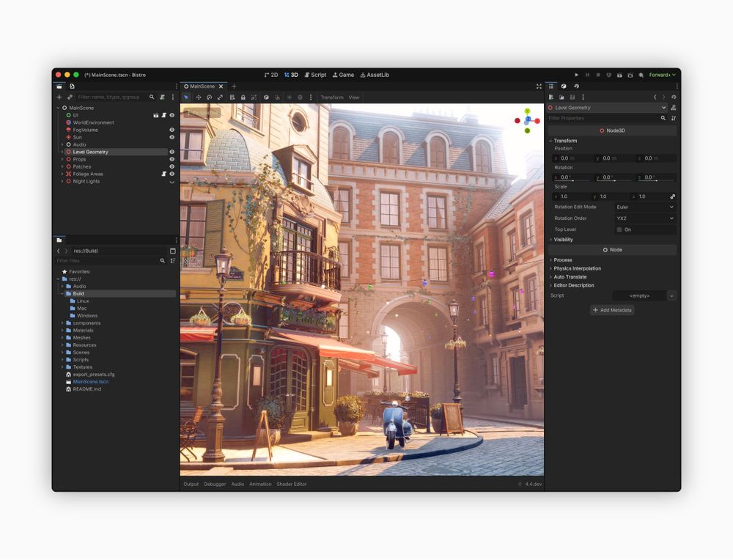Open the Debugger bottom panel

pos(215,485)
